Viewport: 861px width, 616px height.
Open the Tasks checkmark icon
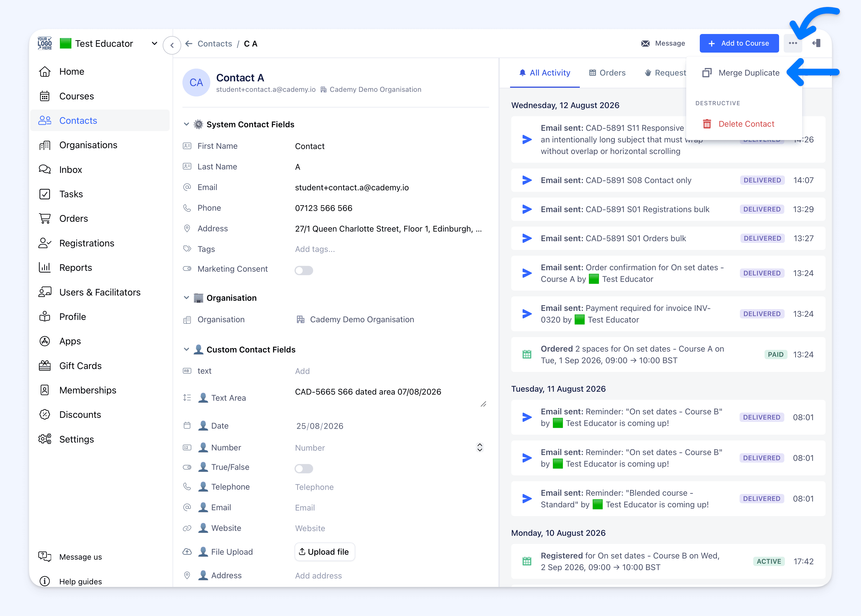coord(45,194)
